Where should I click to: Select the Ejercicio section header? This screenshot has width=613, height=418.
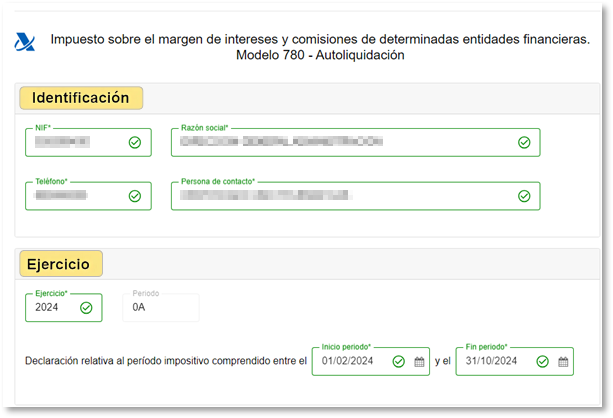61,264
